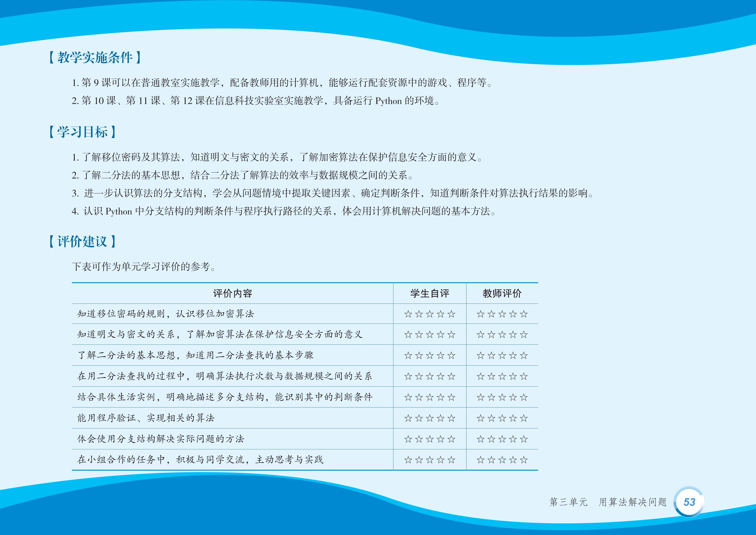Click the 【评价建议】 heading
The width and height of the screenshot is (756, 535).
coord(82,241)
